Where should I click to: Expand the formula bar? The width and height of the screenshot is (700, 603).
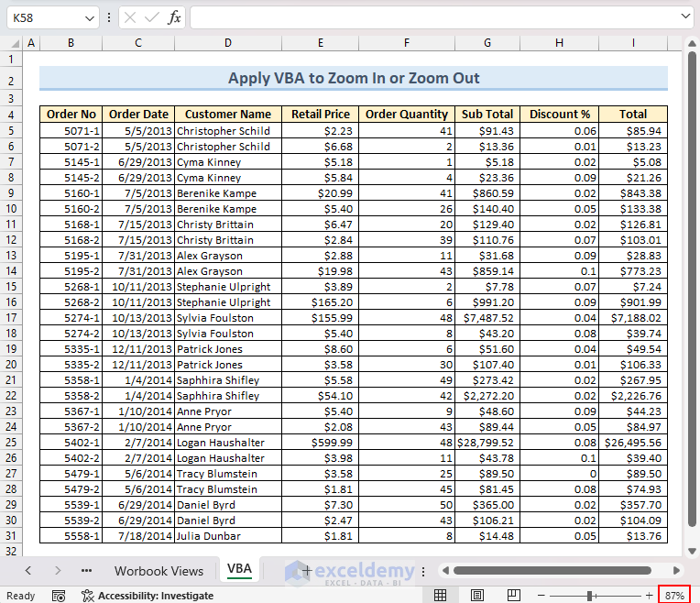[x=686, y=17]
